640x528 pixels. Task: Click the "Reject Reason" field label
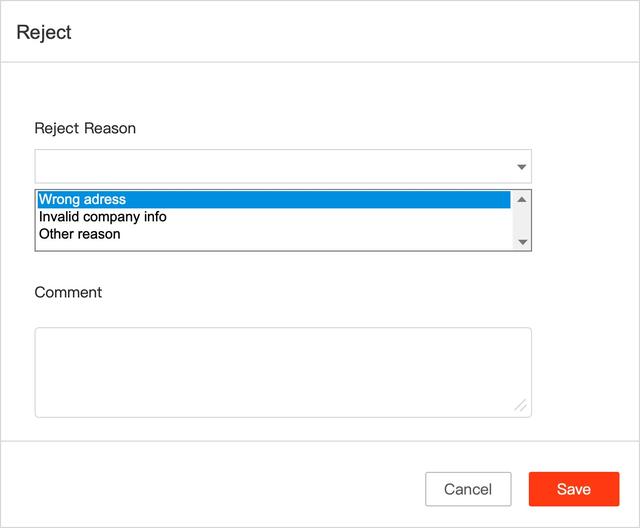tap(85, 128)
